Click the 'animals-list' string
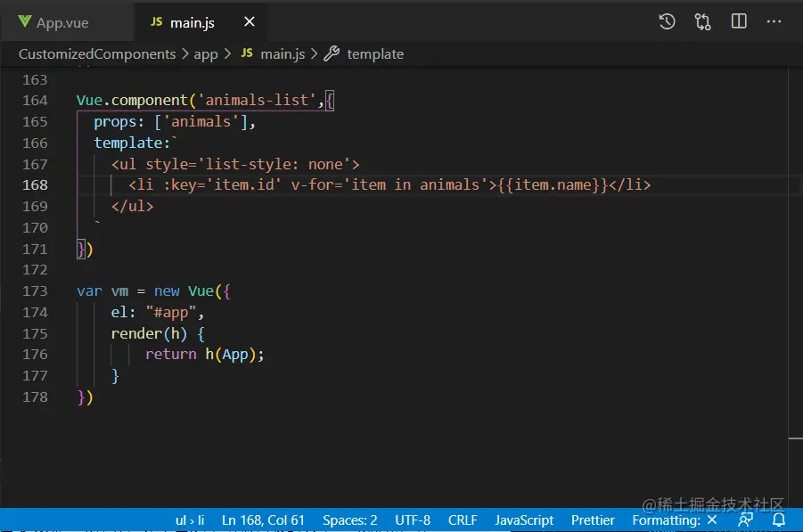 257,101
